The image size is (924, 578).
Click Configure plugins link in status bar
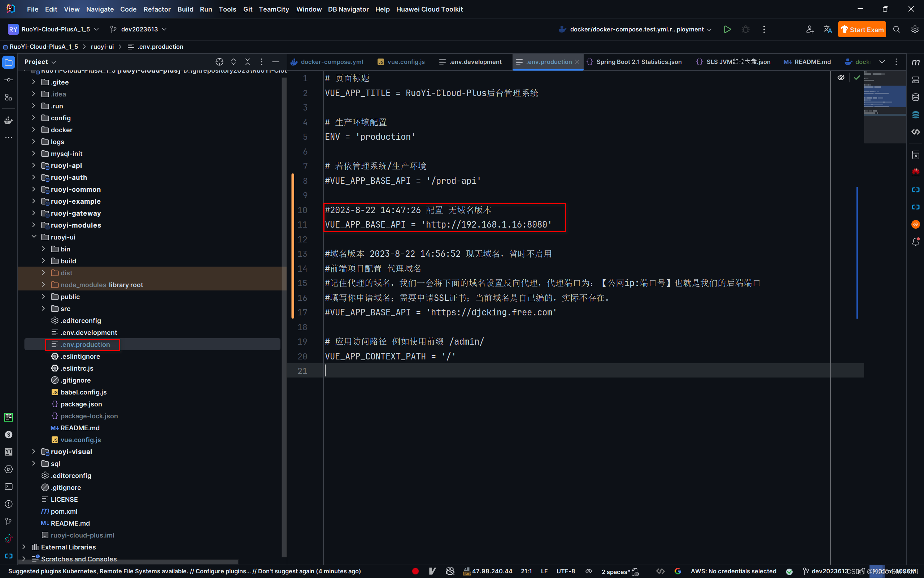click(223, 571)
